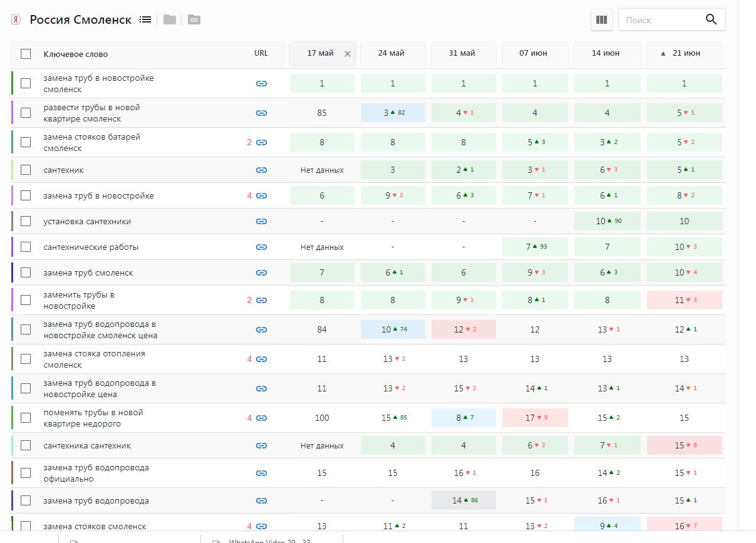Open URL link for замена стояков батарей смоленск
This screenshot has width=756, height=543.
pyautogui.click(x=262, y=142)
